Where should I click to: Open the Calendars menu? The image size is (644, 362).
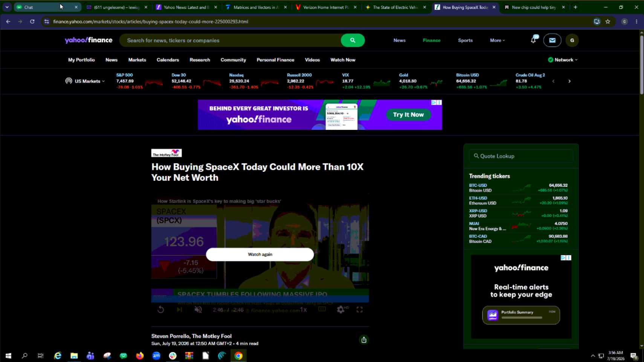[x=168, y=60]
